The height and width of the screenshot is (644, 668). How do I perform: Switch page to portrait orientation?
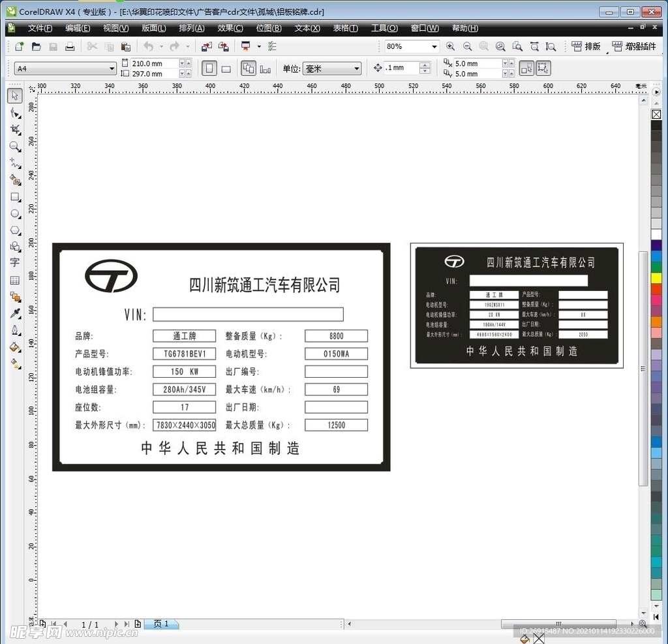coord(209,69)
